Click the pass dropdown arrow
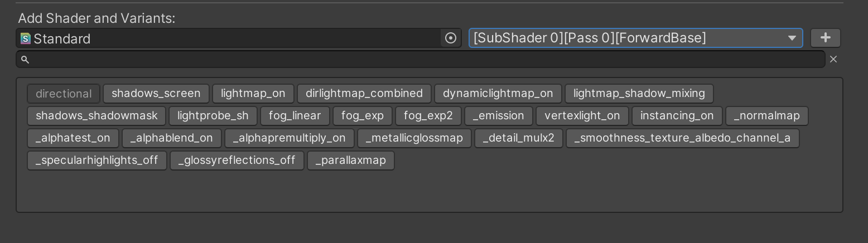The image size is (868, 243). pos(792,38)
